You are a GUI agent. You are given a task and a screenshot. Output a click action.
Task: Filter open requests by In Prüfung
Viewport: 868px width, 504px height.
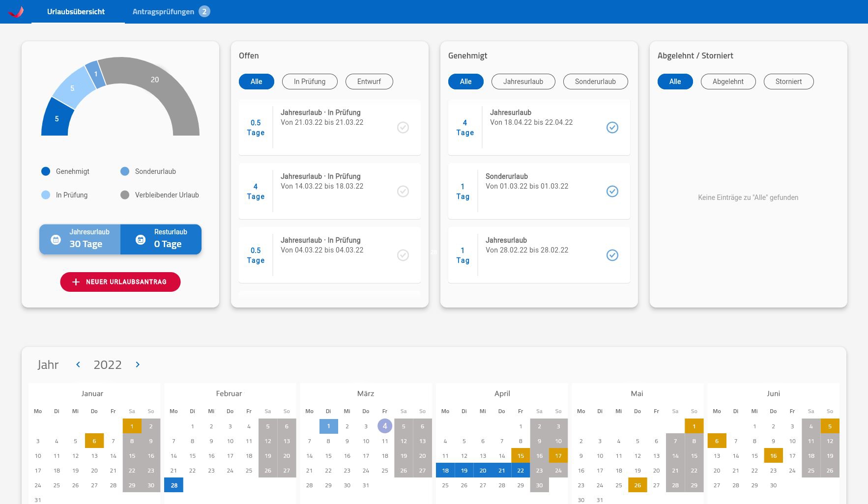[x=310, y=82]
